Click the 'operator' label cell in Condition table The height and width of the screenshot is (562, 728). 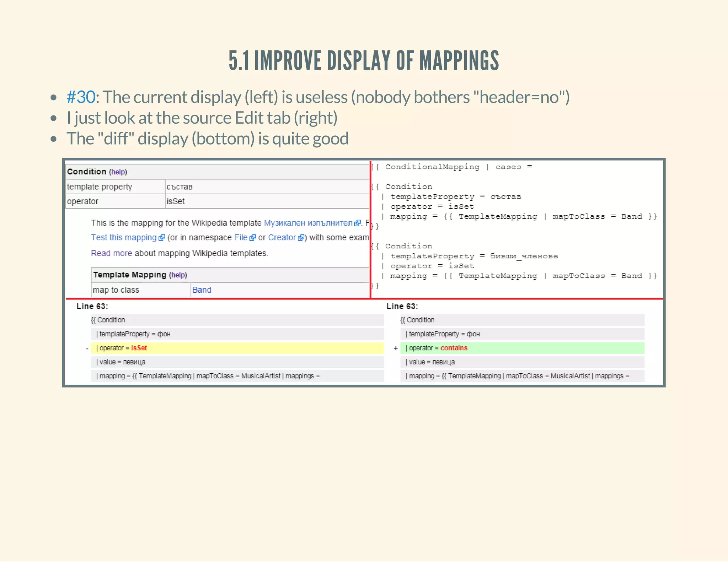(116, 201)
